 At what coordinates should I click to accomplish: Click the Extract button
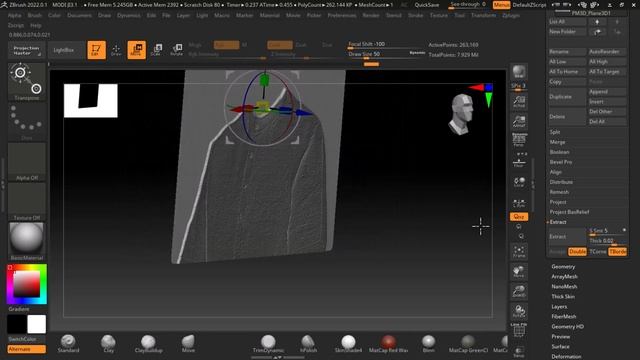(567, 237)
